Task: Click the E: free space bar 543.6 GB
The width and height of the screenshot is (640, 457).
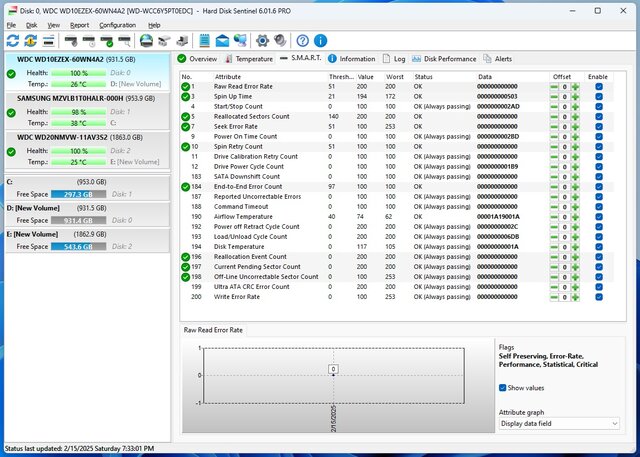Action: (78, 246)
